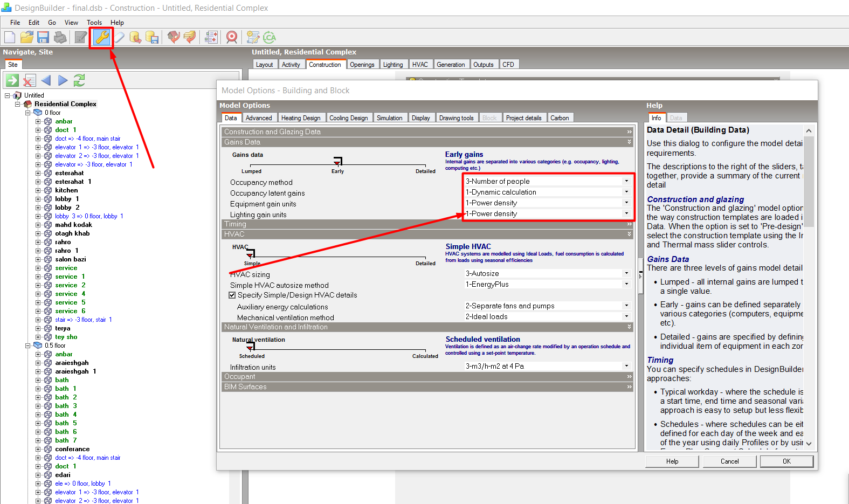Click the Gains data detail slider handle
The width and height of the screenshot is (849, 504).
[337, 161]
